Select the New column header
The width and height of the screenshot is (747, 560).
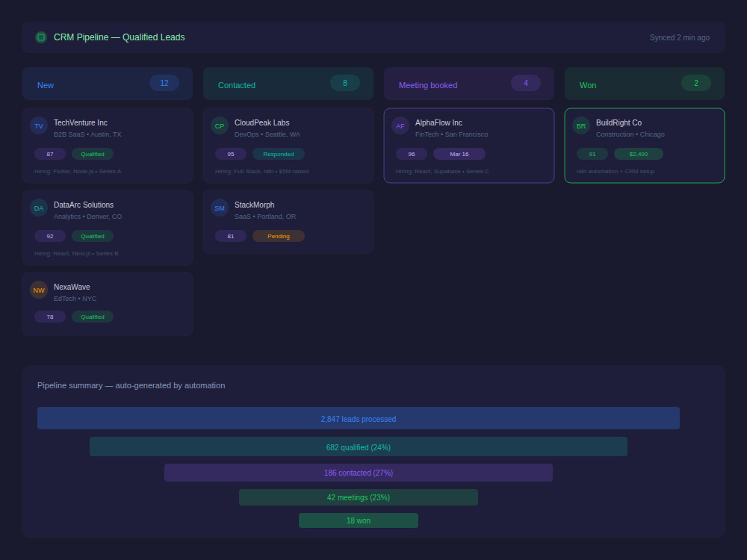pyautogui.click(x=108, y=84)
